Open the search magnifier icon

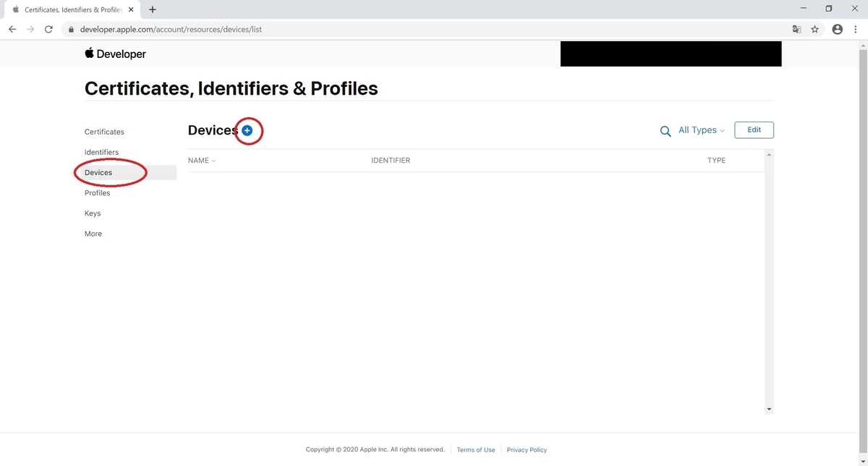coord(665,131)
